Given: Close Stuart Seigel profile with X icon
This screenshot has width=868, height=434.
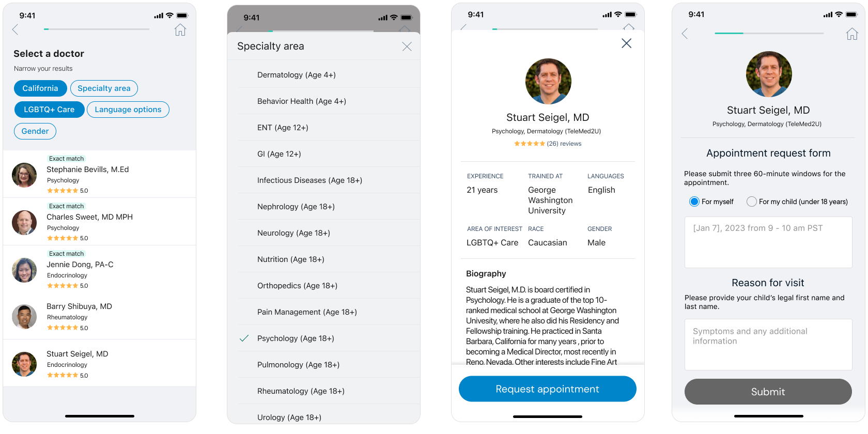Looking at the screenshot, I should pos(626,43).
